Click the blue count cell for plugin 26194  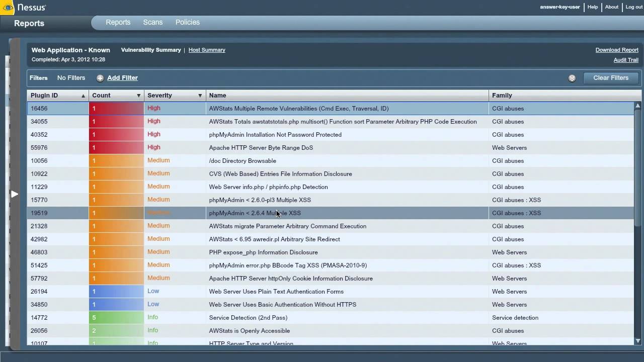point(116,292)
